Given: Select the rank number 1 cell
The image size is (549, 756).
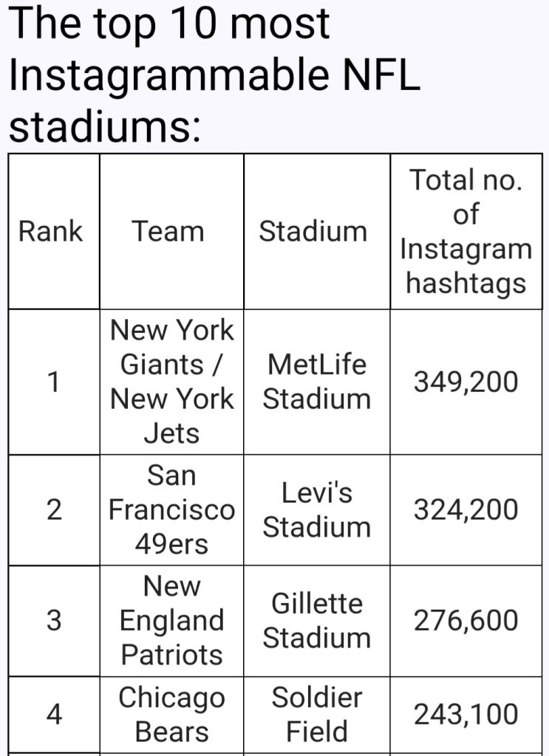Looking at the screenshot, I should pos(53,382).
